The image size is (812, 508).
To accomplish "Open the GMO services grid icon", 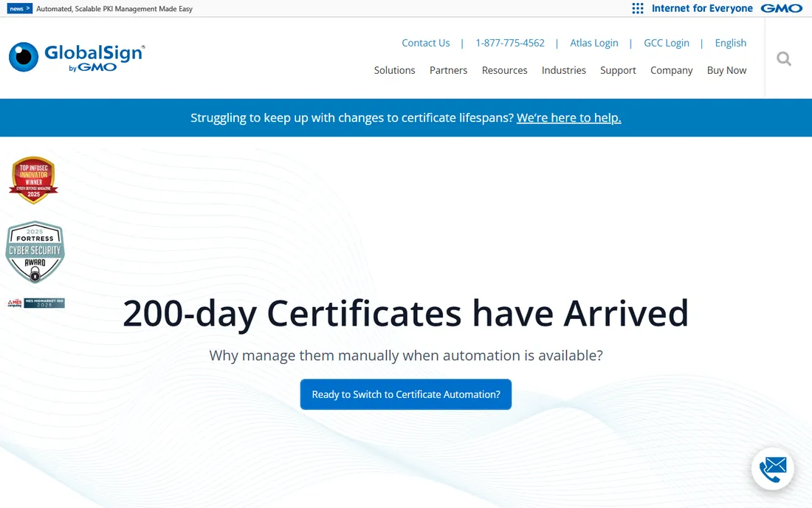I will pyautogui.click(x=638, y=8).
